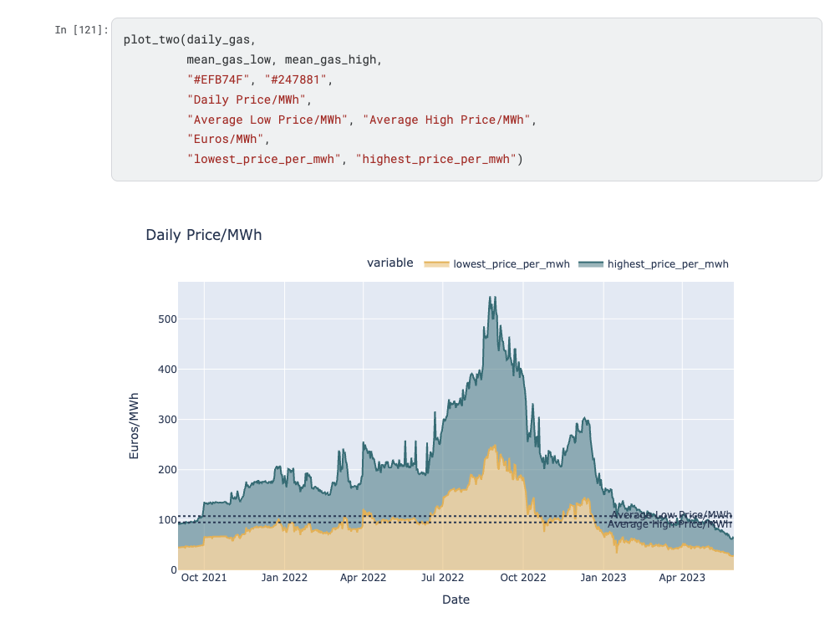Click the '#EFB74F' color string in the code

click(216, 79)
